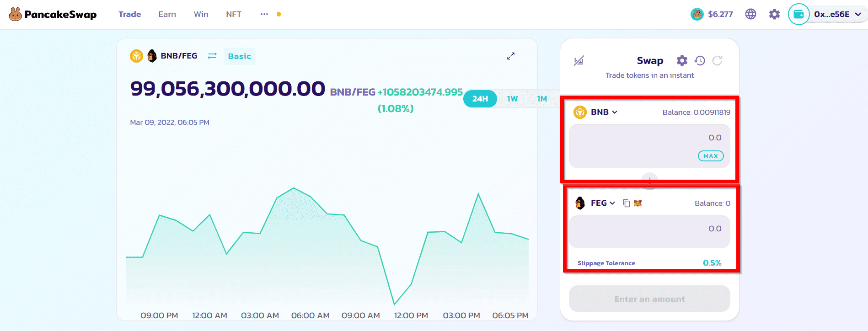Select the 1W timeframe
Viewport: 868px width, 331px height.
tap(512, 99)
